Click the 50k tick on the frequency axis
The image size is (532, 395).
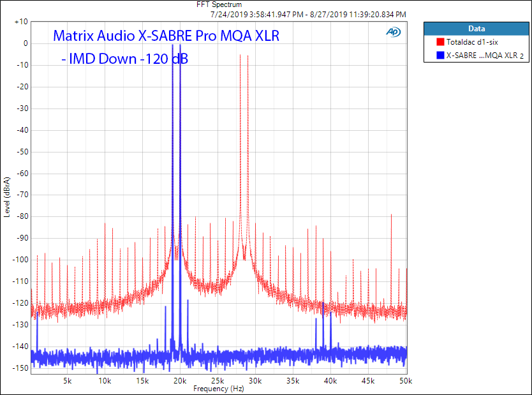tap(406, 381)
